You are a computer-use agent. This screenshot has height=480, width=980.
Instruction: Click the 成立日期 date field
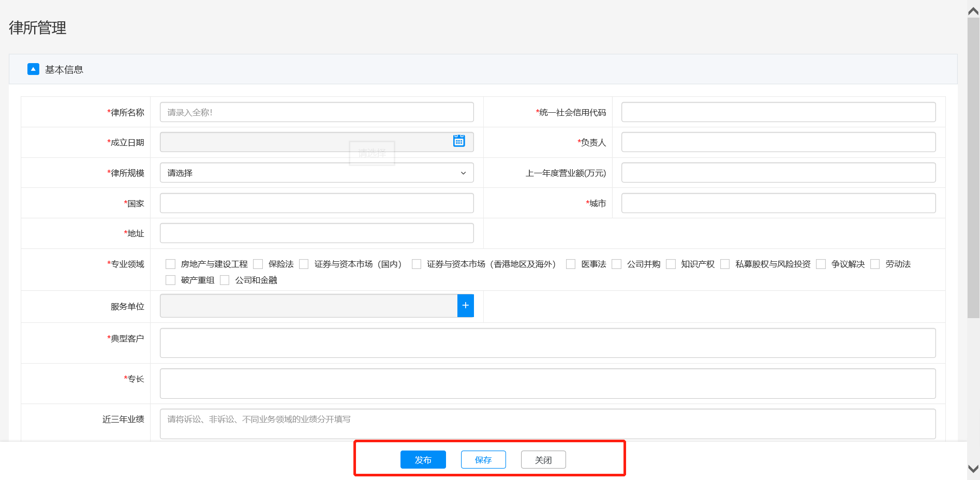(x=305, y=142)
